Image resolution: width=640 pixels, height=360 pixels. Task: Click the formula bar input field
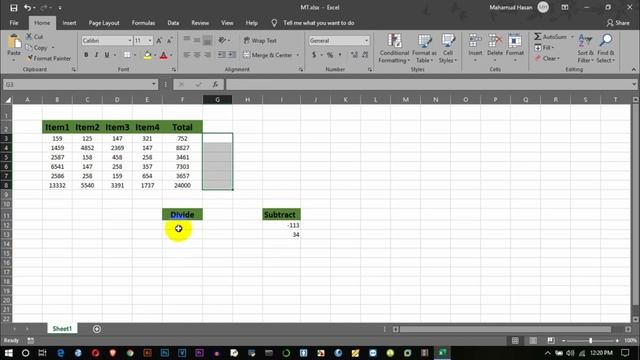429,84
